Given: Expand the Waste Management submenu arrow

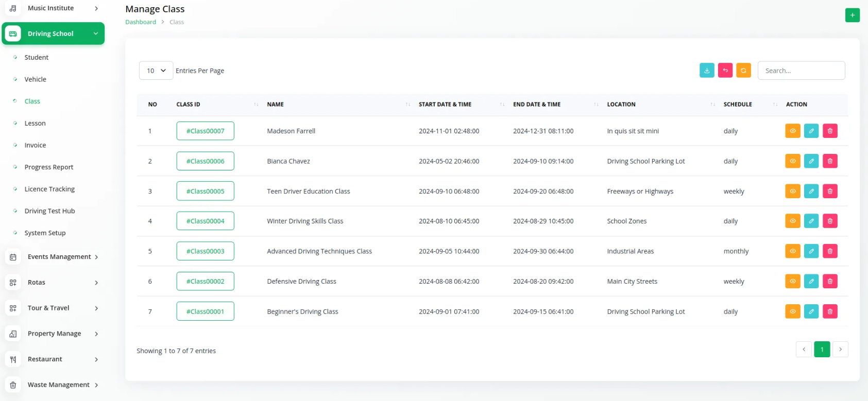Looking at the screenshot, I should [96, 385].
